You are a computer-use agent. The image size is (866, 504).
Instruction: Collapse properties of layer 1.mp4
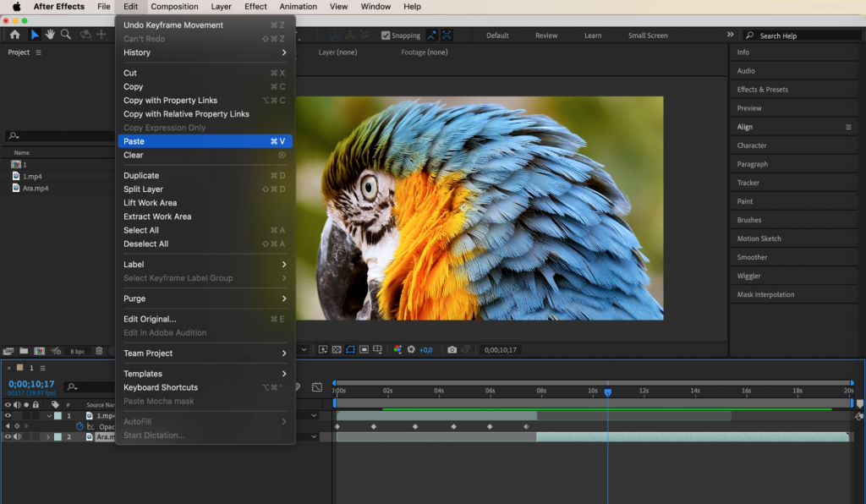(48, 414)
